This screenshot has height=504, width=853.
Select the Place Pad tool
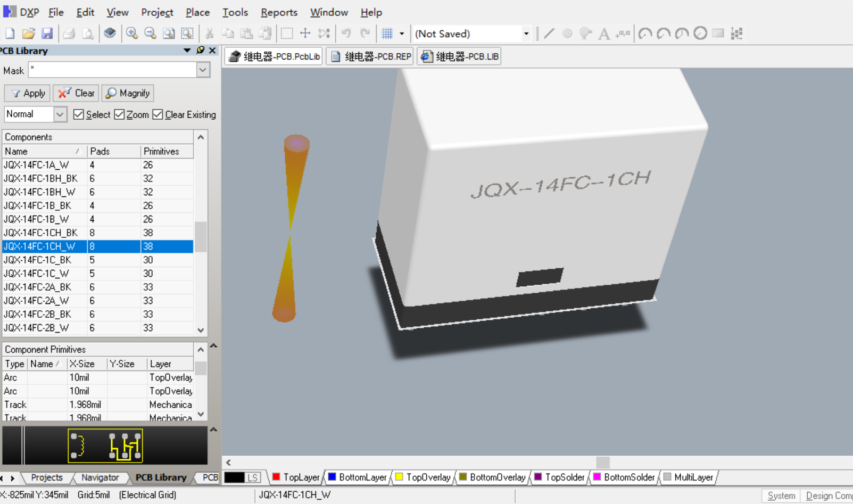click(x=568, y=34)
